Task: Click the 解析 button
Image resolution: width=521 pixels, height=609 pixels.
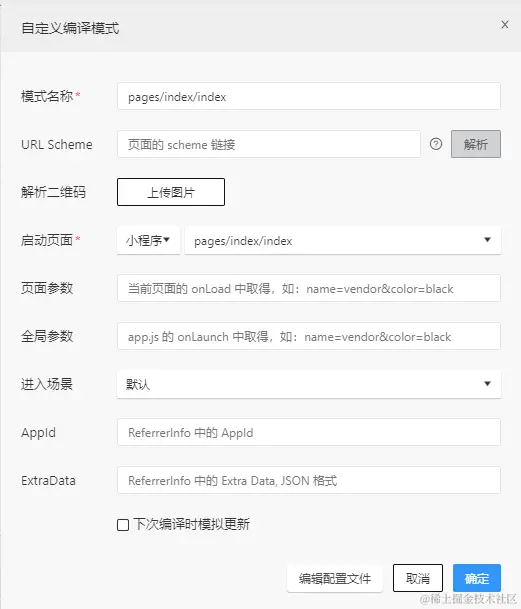Action: click(476, 144)
